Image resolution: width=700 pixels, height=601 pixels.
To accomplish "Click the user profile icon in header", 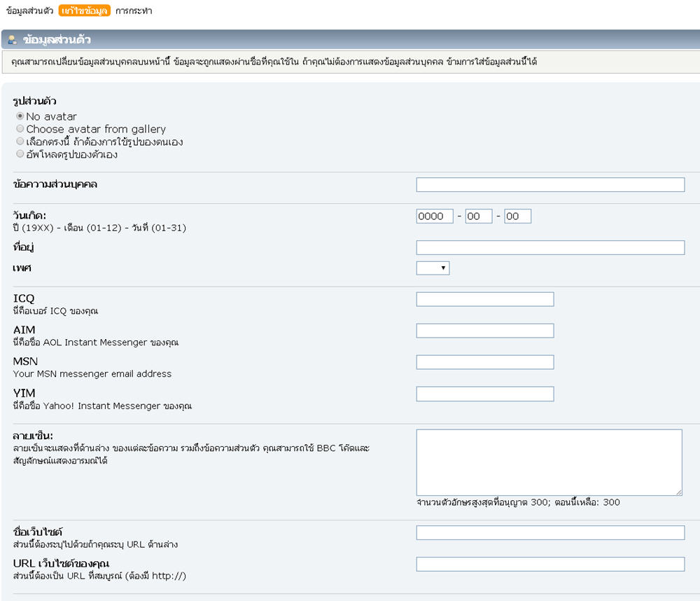I will (x=13, y=40).
